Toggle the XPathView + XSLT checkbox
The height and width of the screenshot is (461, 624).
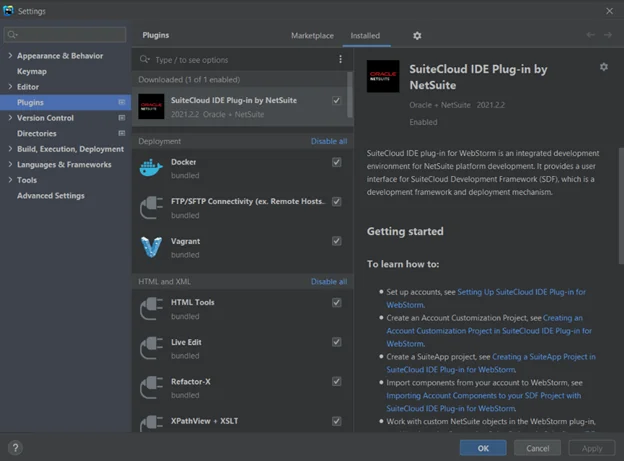[x=337, y=421]
